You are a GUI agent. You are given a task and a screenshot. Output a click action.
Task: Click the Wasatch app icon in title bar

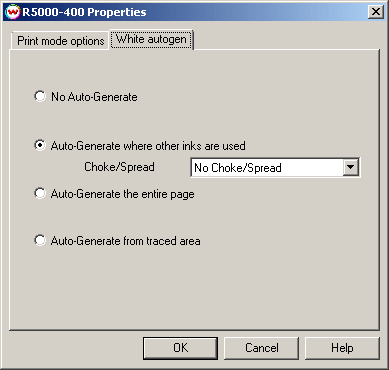13,12
